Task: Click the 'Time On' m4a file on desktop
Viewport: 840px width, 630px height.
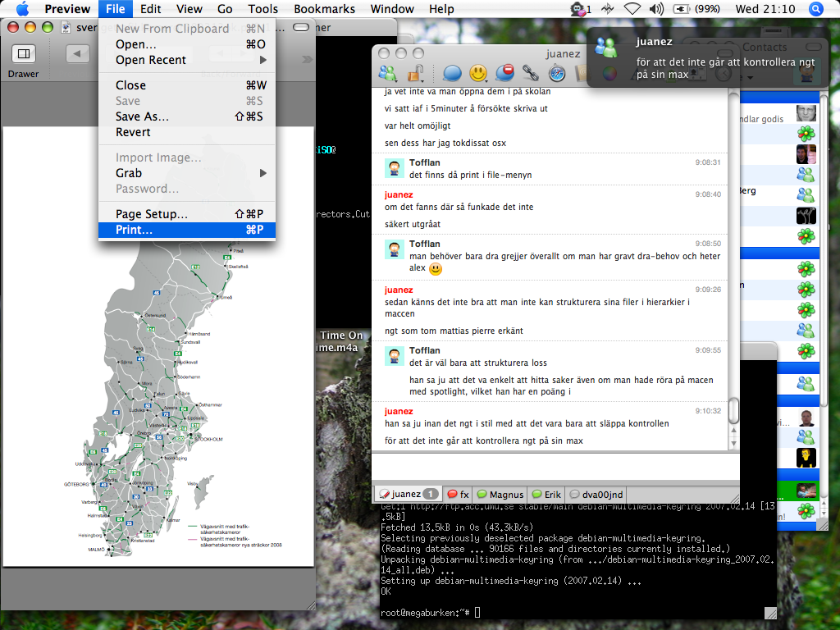Action: [341, 341]
